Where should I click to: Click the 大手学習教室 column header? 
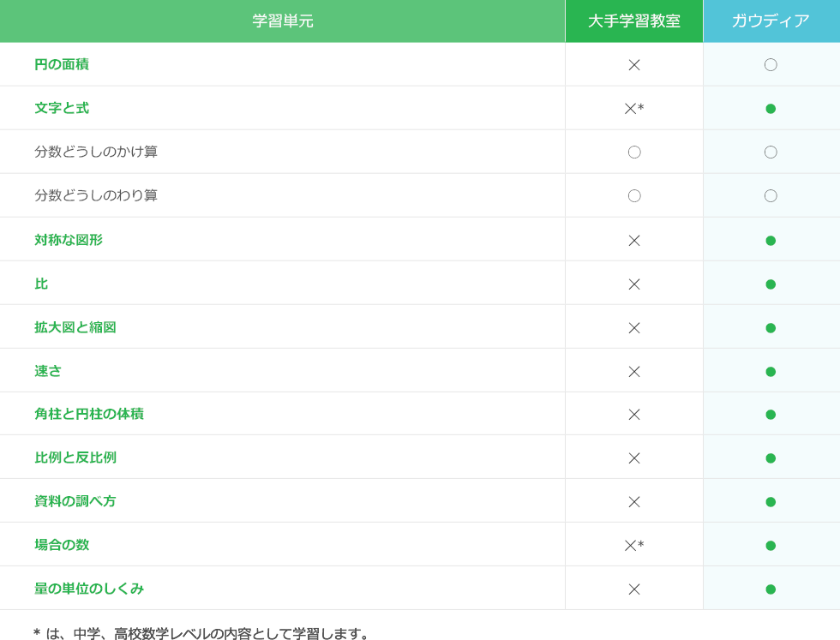point(634,21)
